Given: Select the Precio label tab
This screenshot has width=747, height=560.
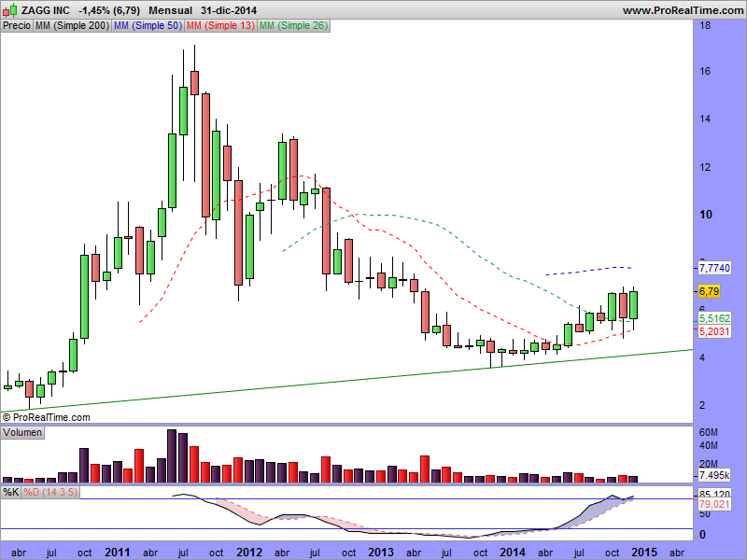Looking at the screenshot, I should [x=17, y=26].
